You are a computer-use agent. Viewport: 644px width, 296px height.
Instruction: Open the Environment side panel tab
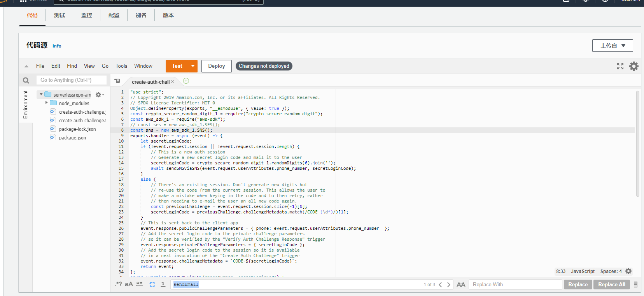[26, 104]
